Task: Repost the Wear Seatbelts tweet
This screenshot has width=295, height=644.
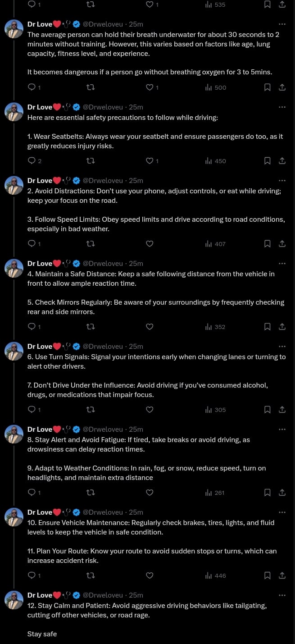Action: [91, 161]
